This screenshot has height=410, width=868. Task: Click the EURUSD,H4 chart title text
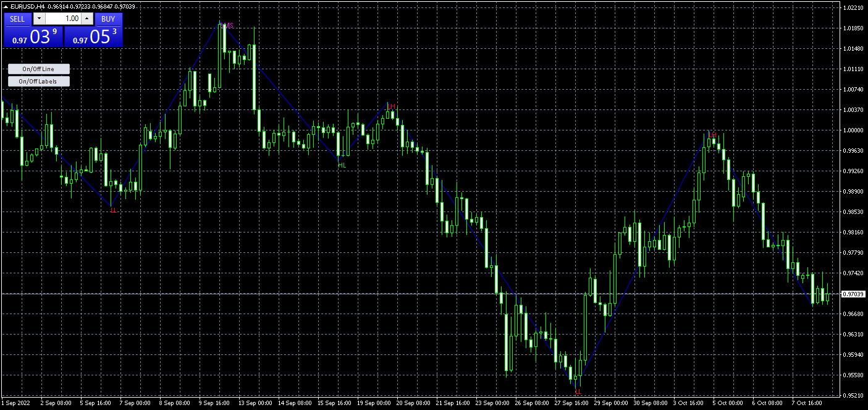tap(28, 6)
